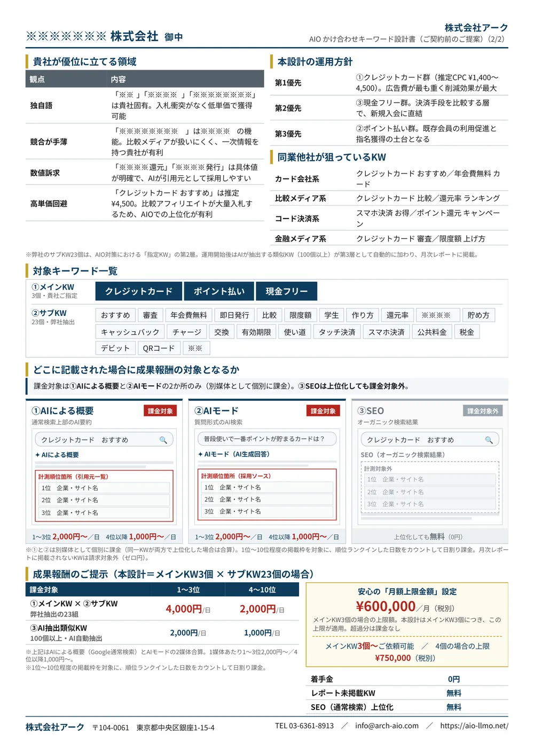
Task: Click the 'カード会社系' row label
Action: coord(297,179)
